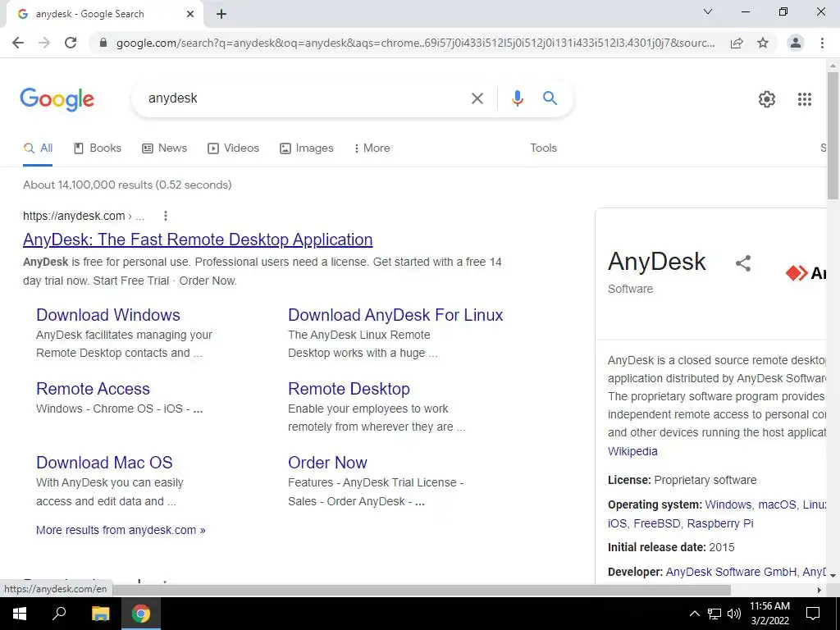Bookmark this tab with the star
Screen dimensions: 840x630
(763, 43)
